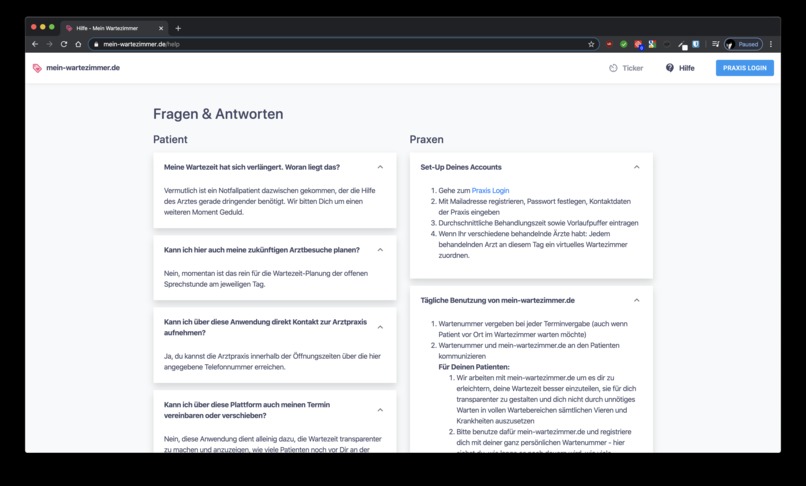Click the mein-wartezimmer.de logo icon

(x=37, y=68)
